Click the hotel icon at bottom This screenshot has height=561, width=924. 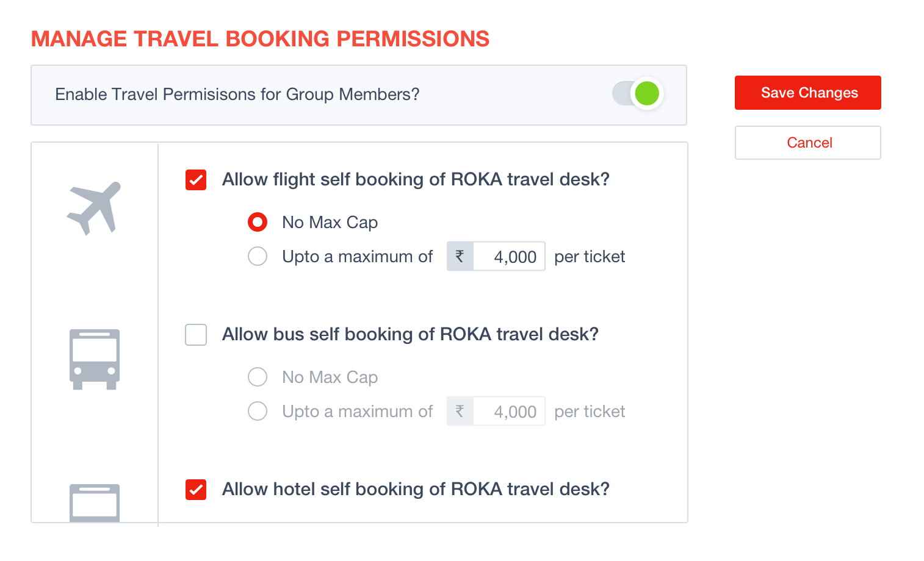click(95, 503)
